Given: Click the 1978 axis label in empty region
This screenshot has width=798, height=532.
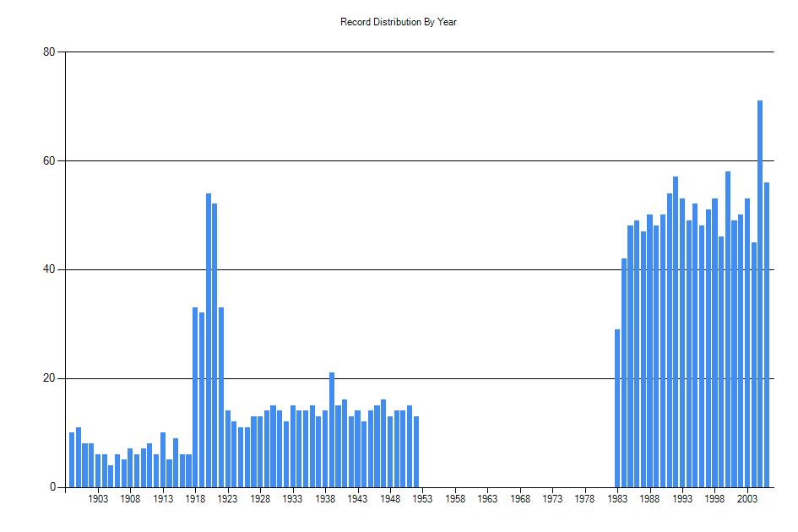Looking at the screenshot, I should [586, 497].
